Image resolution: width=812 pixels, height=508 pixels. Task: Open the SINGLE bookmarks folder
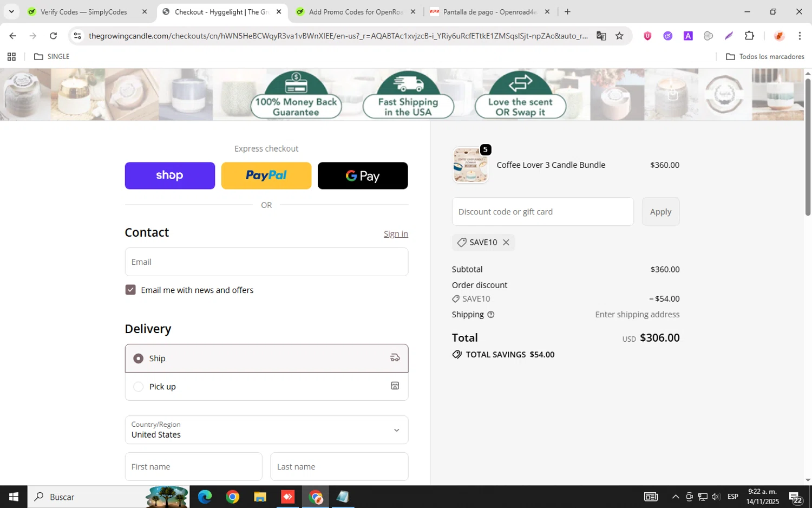[x=52, y=56]
